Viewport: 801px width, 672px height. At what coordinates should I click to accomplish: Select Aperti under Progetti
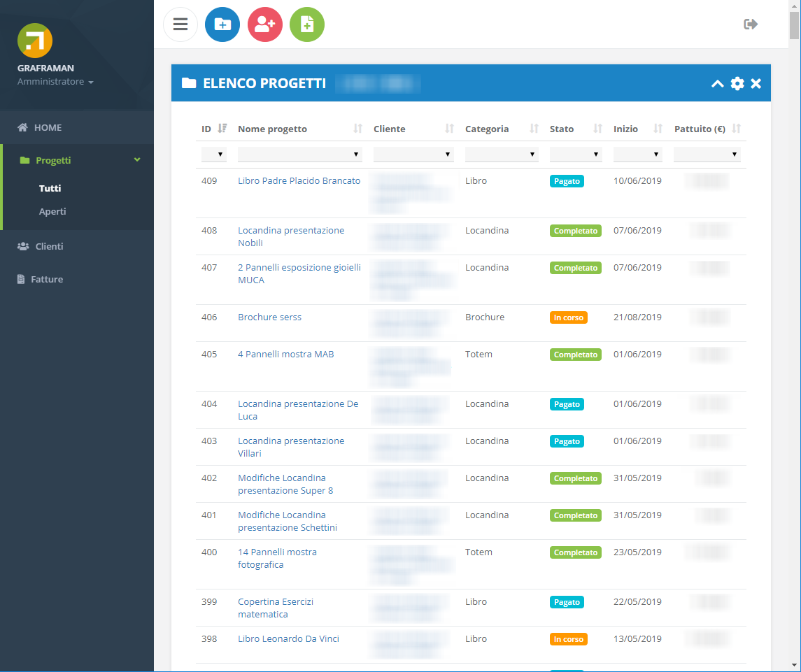pyautogui.click(x=52, y=211)
